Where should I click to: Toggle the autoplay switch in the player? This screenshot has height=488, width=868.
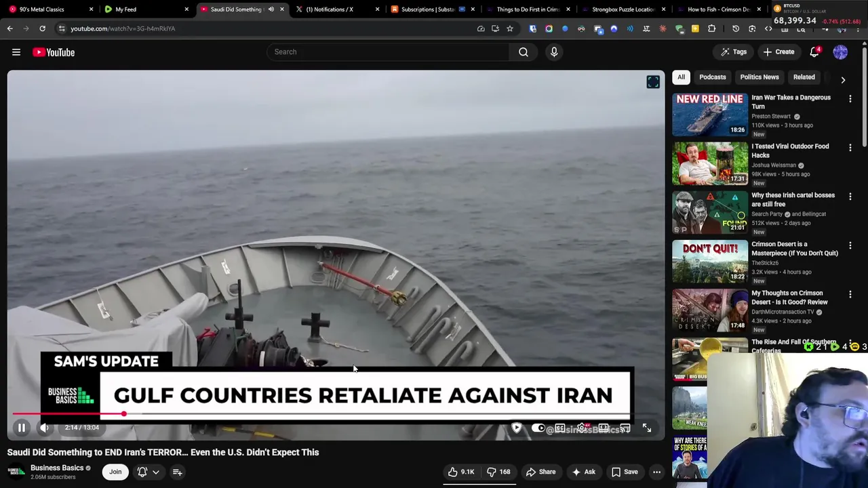538,428
